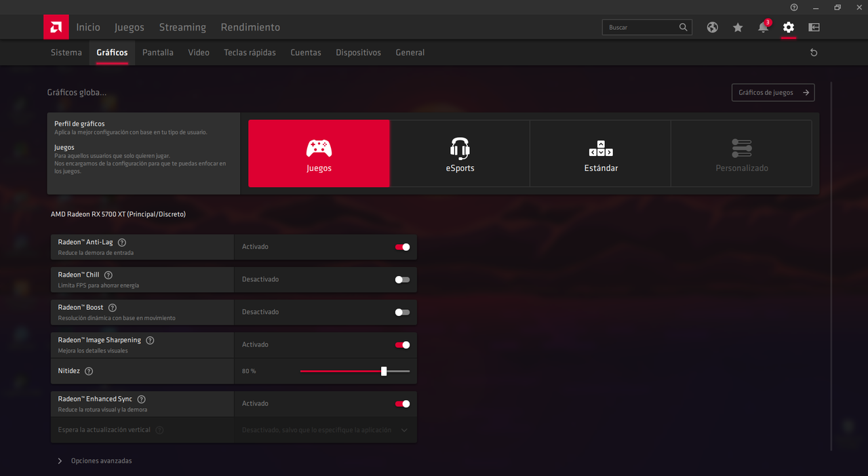Screen dimensions: 868x476
Task: Switch to the Pantalla tab
Action: [158, 52]
